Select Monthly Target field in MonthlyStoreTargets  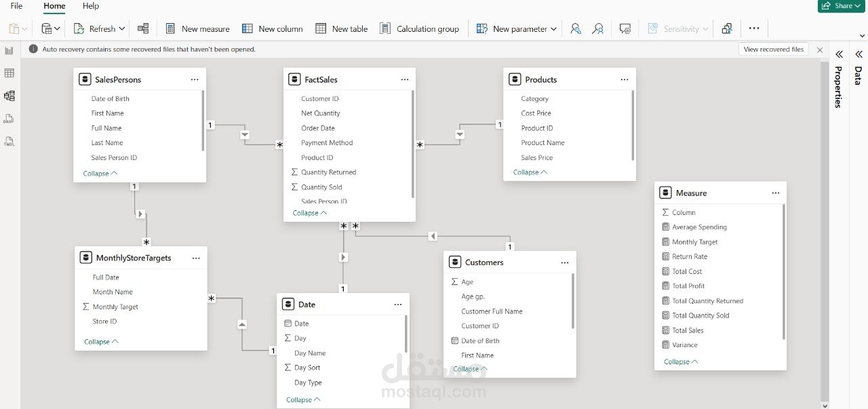115,307
